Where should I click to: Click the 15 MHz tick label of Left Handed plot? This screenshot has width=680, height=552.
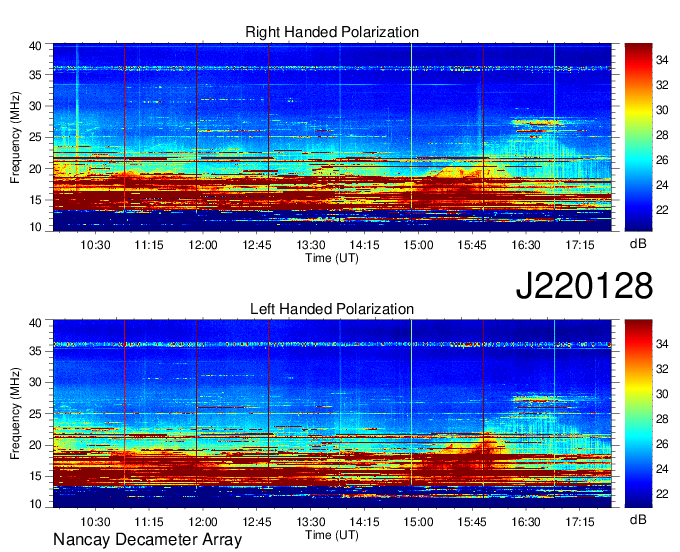(35, 477)
